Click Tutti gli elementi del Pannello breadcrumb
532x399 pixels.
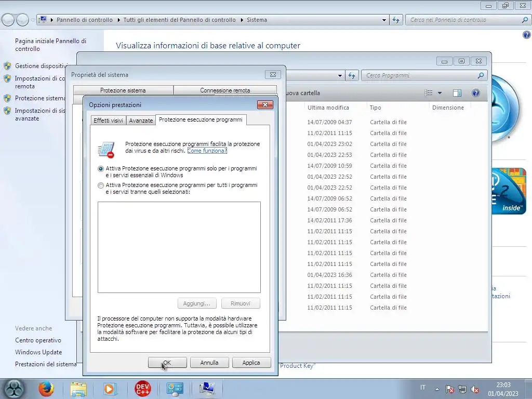179,20
